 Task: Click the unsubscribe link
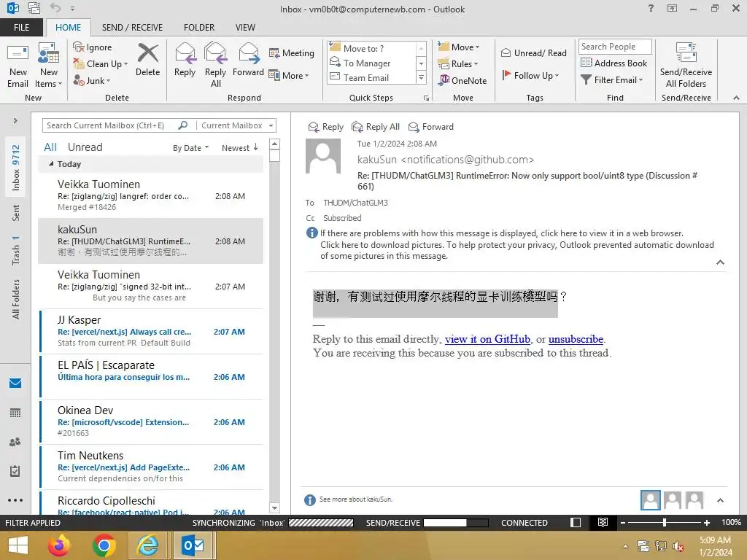[x=576, y=339]
